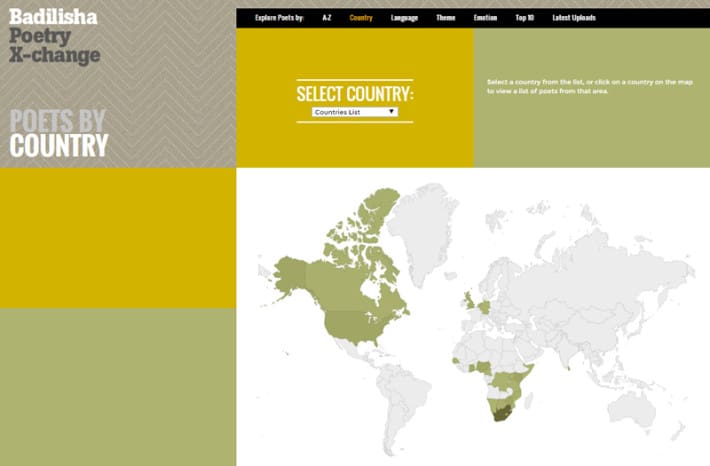
Task: Open Latest Uploads in navigation
Action: 574,18
